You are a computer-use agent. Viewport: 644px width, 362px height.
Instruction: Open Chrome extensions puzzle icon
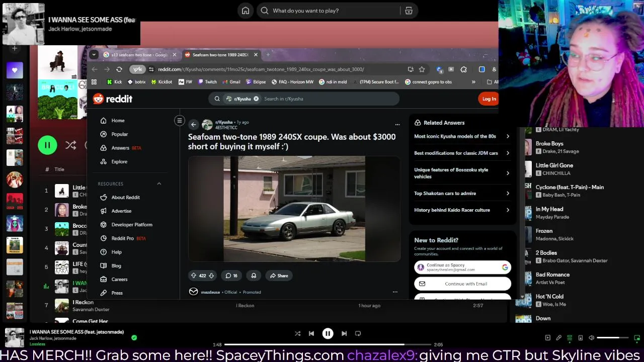463,69
